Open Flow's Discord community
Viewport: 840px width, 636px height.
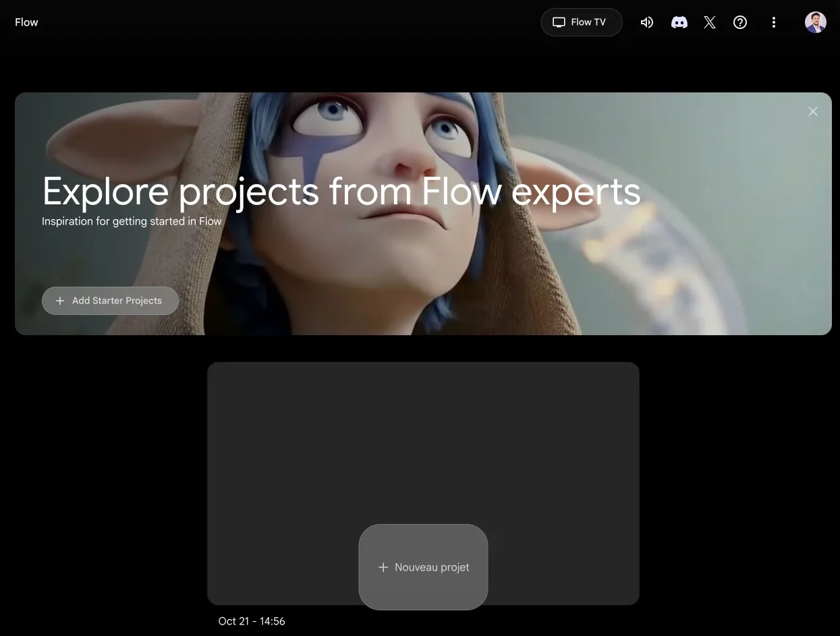679,22
